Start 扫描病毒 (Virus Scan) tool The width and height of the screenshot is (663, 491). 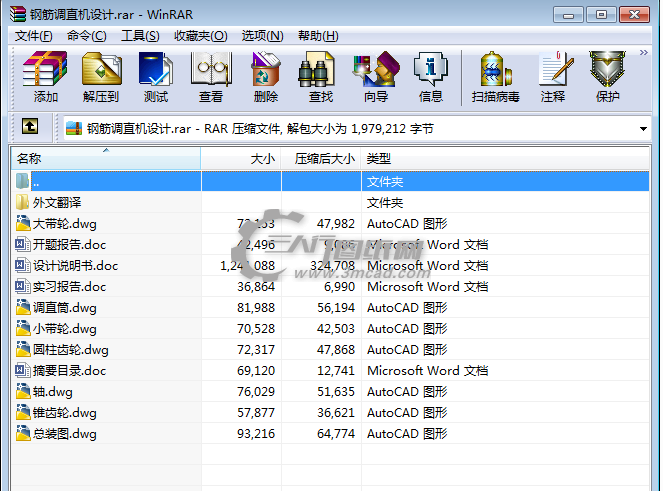coord(496,77)
